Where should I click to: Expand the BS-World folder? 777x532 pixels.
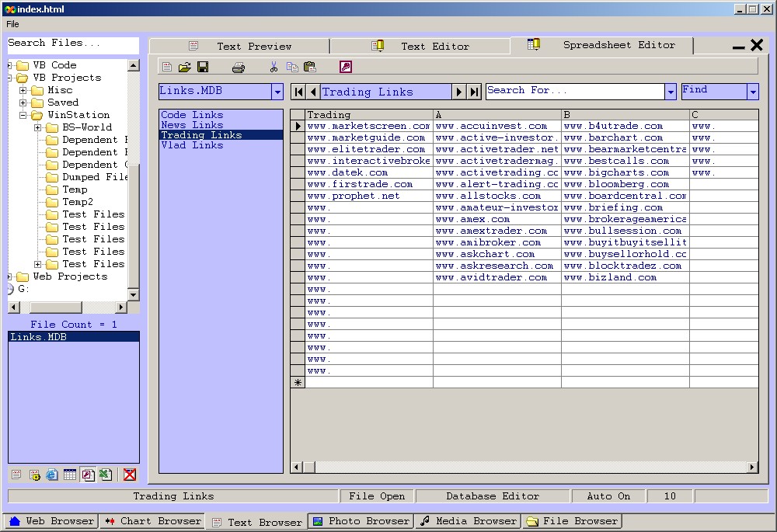(x=37, y=127)
